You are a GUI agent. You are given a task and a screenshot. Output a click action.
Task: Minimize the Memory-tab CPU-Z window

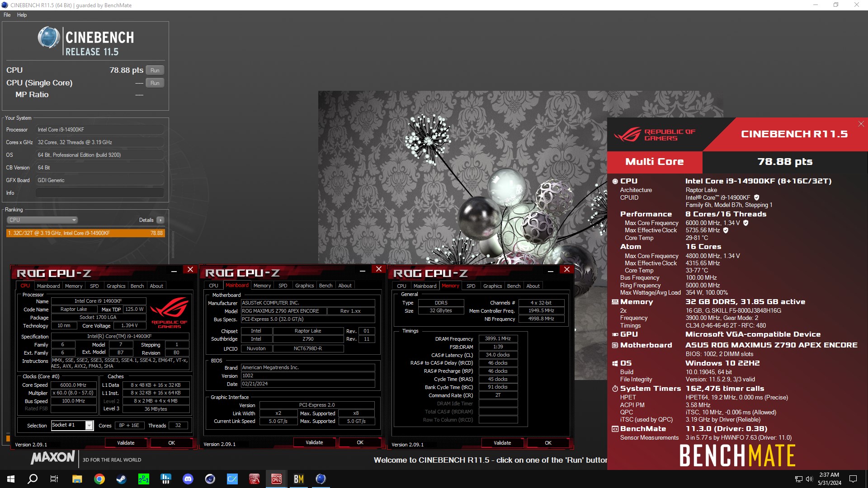pyautogui.click(x=550, y=271)
